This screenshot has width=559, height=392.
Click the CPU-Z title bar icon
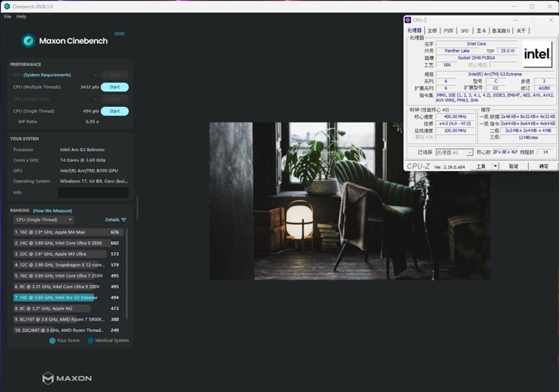tap(408, 20)
